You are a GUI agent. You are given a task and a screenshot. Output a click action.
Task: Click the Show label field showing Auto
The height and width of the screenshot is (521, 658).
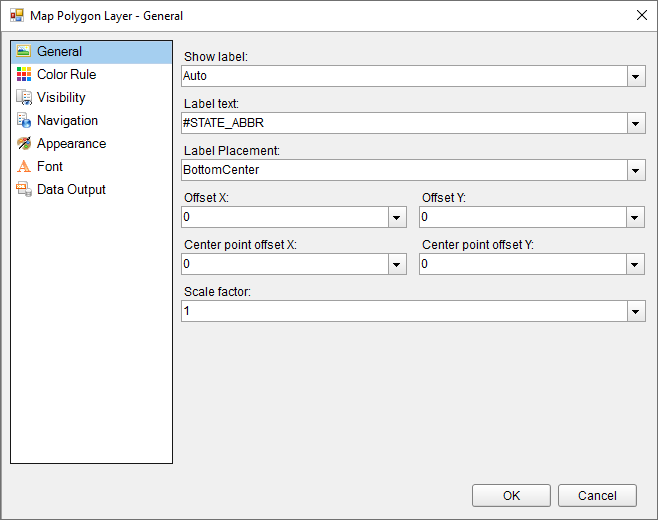pos(405,76)
